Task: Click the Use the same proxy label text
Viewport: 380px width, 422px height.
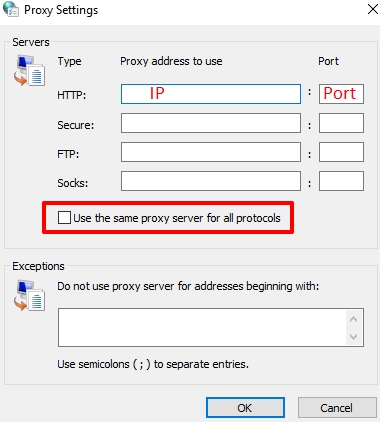Action: [177, 218]
